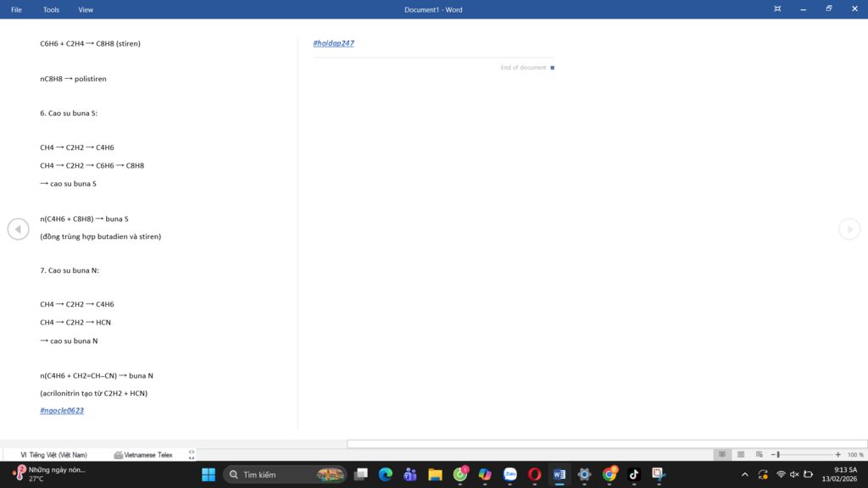Open the Windows Start menu
The width and height of the screenshot is (868, 488).
pyautogui.click(x=209, y=474)
